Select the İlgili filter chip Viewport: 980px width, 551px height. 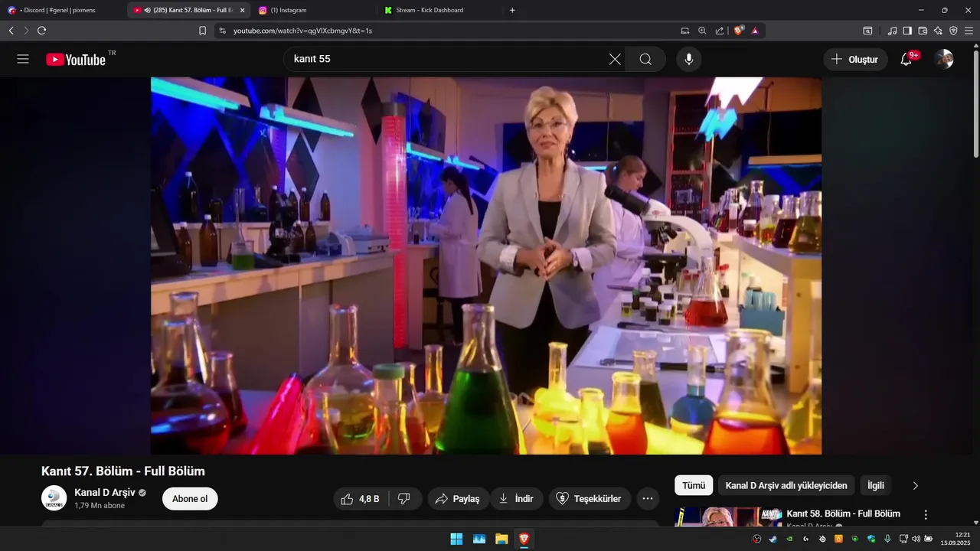click(876, 485)
